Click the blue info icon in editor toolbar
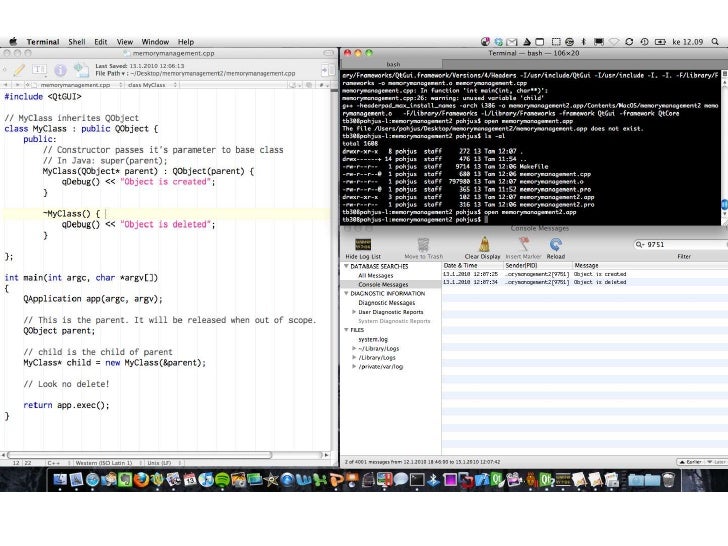 (x=61, y=69)
